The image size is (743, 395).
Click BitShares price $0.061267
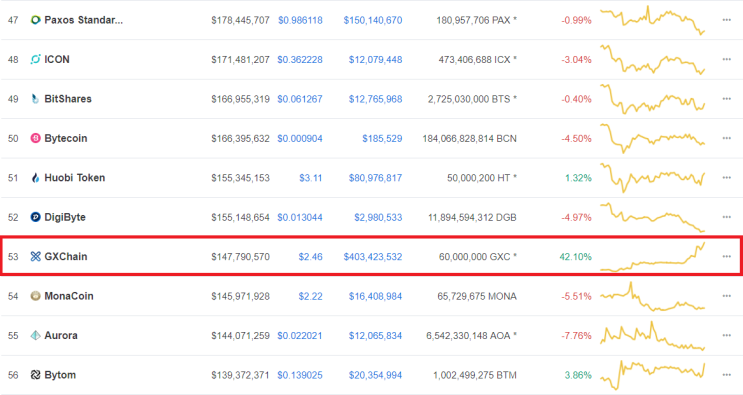tap(300, 99)
